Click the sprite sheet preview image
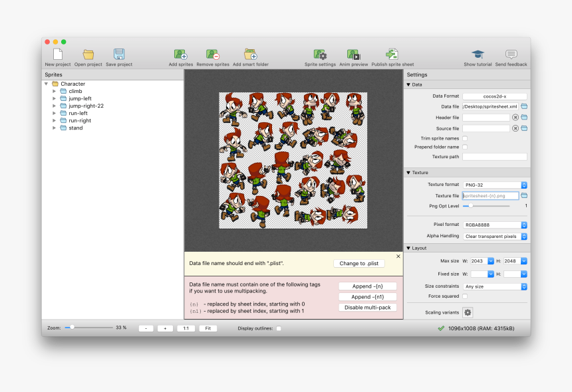 click(293, 160)
